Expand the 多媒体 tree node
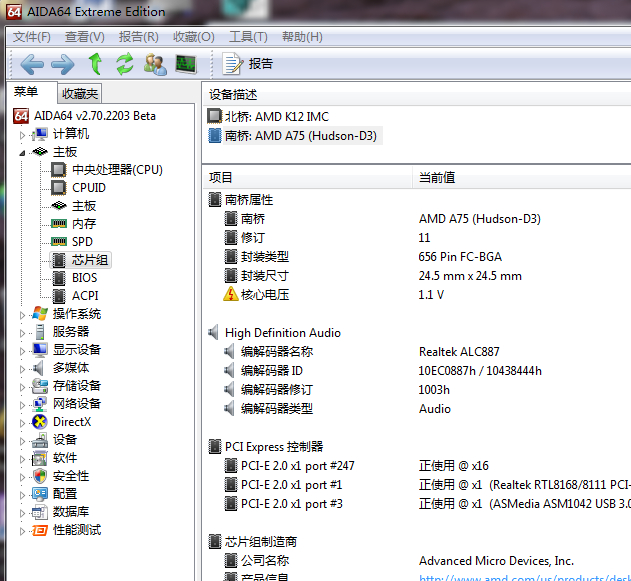The height and width of the screenshot is (581, 631). (22, 369)
